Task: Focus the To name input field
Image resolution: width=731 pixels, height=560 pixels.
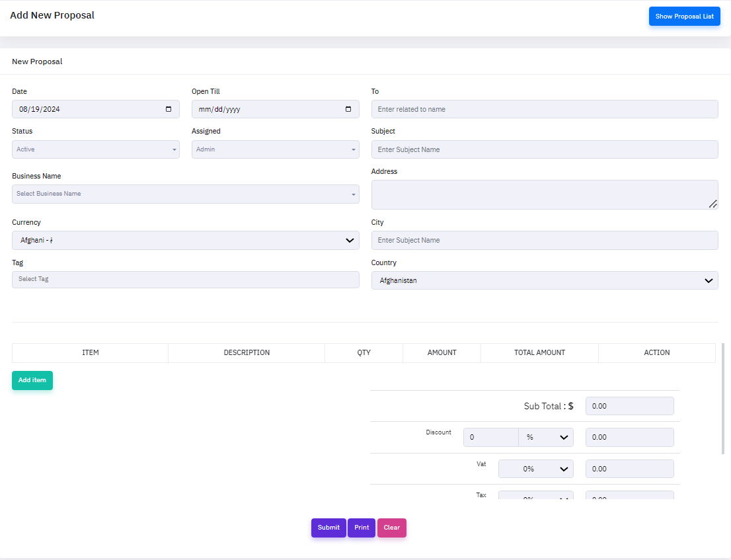Action: point(545,109)
